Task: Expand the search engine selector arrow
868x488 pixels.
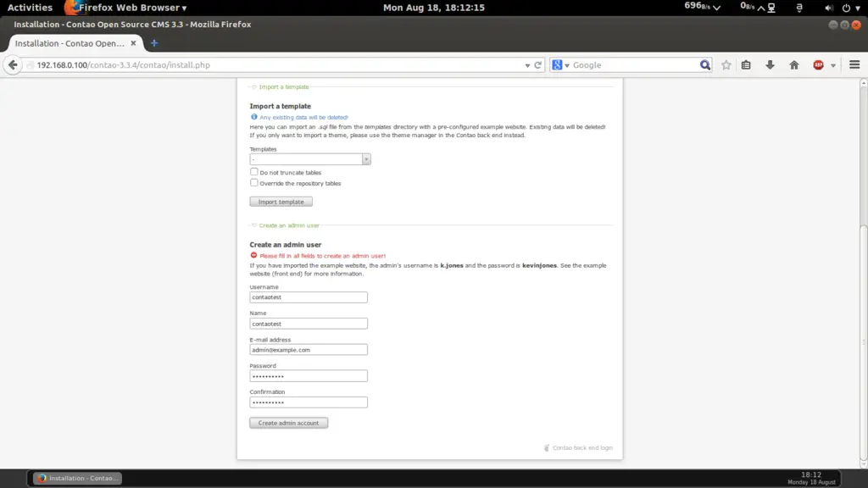Action: point(567,65)
